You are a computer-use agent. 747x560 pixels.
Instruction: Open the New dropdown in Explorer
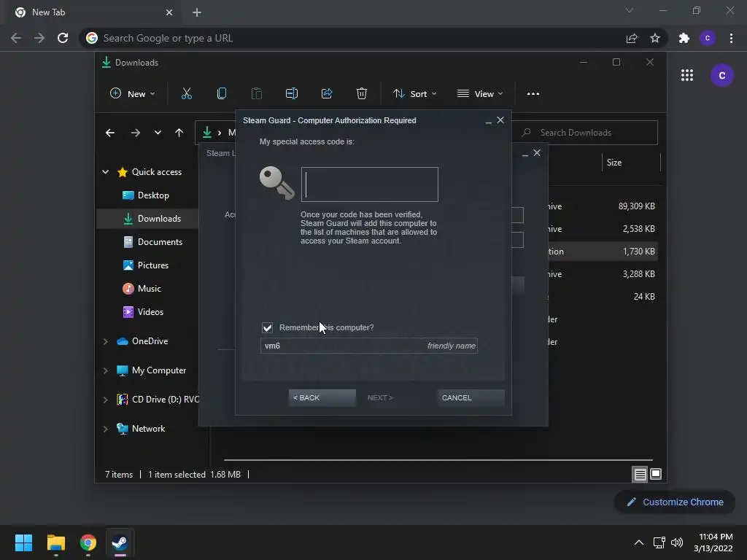(133, 94)
